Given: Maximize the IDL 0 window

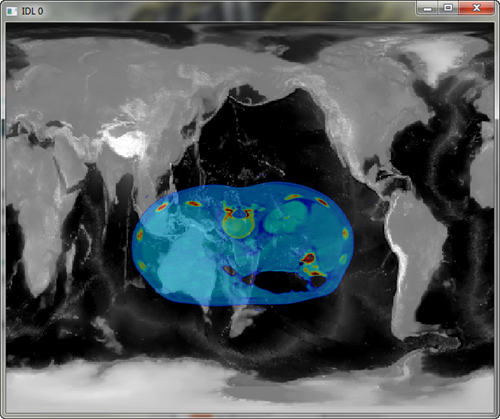Looking at the screenshot, I should (448, 8).
